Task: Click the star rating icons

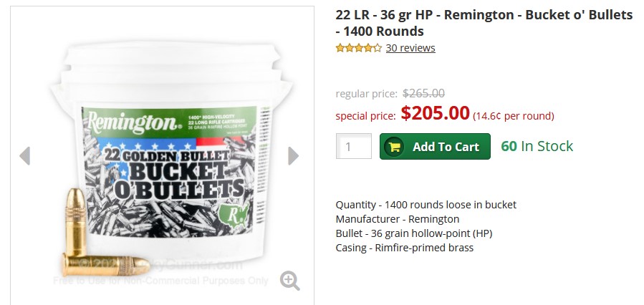Action: [x=359, y=48]
